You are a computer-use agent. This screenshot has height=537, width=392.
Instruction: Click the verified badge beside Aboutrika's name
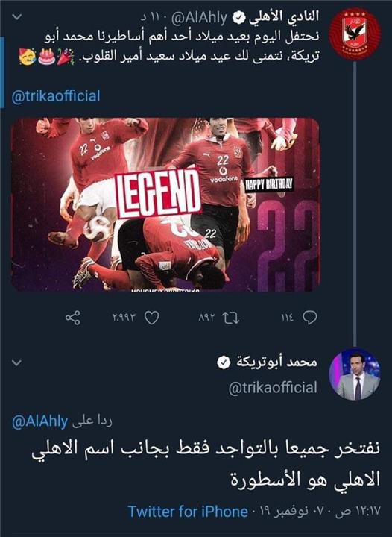click(x=224, y=362)
